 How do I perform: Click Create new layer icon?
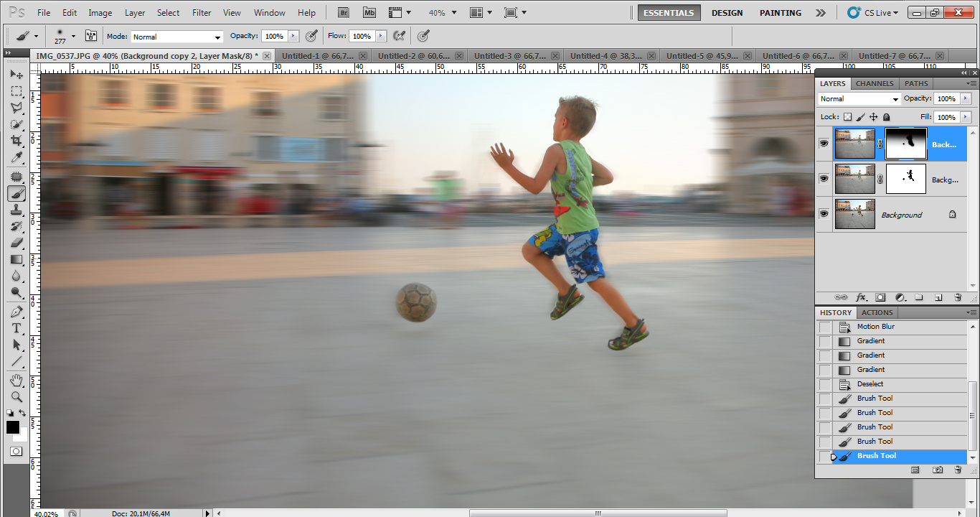tap(938, 297)
